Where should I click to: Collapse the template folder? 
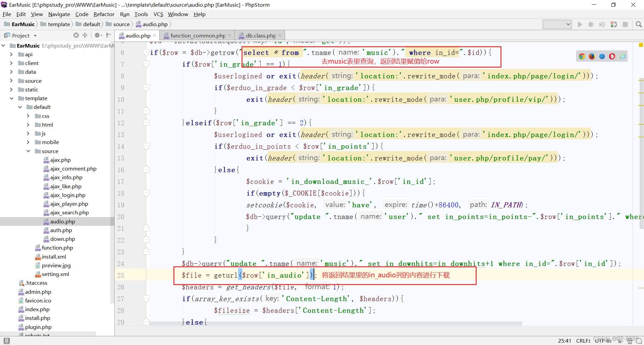[11, 98]
